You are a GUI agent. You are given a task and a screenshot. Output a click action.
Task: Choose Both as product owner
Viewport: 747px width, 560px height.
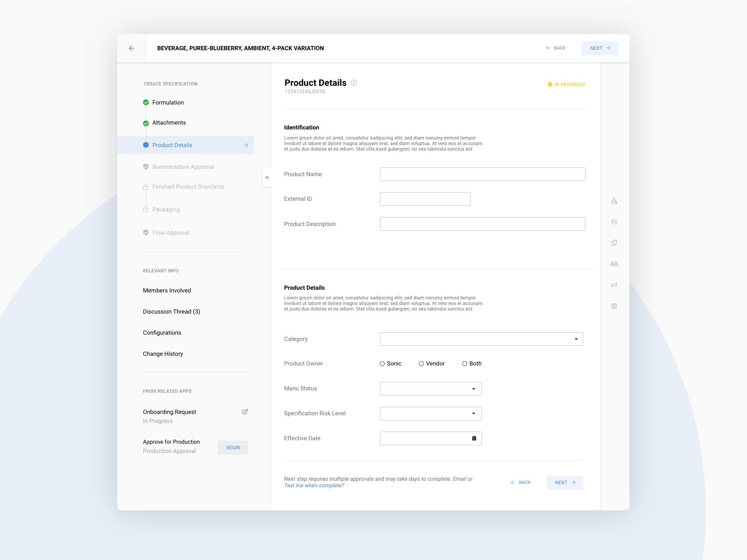465,364
